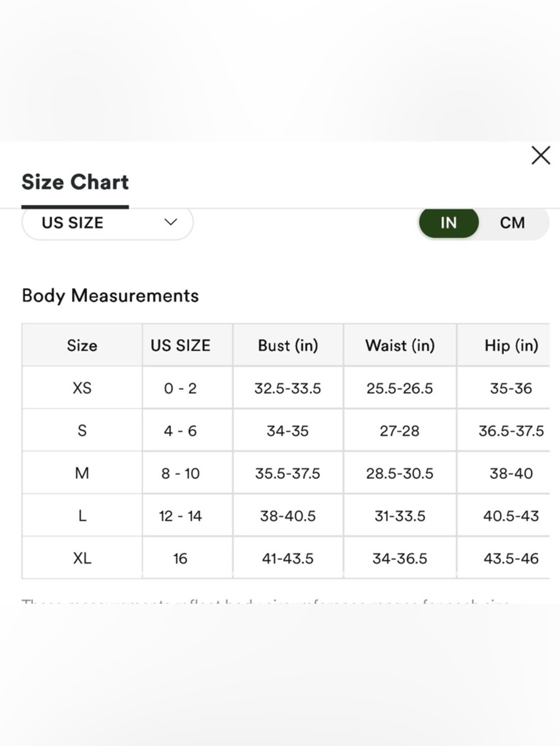Click the Size column header
This screenshot has width=560, height=746.
(82, 345)
